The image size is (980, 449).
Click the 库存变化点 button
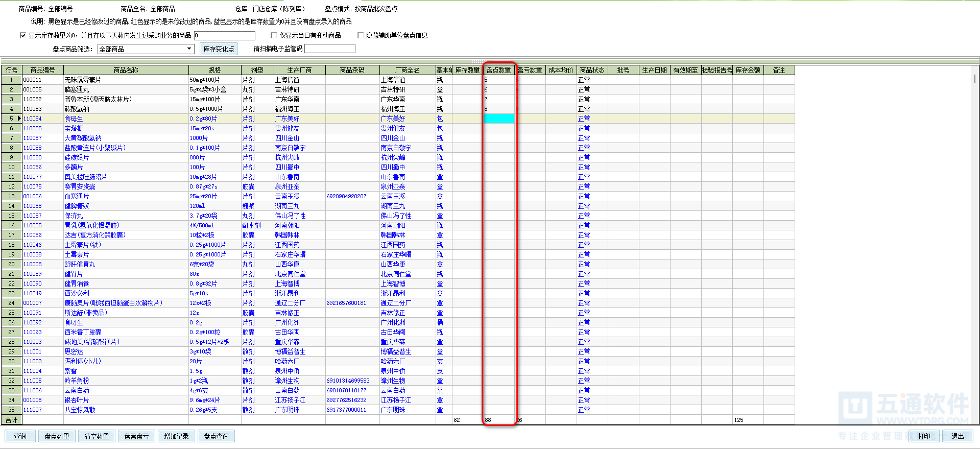(219, 49)
